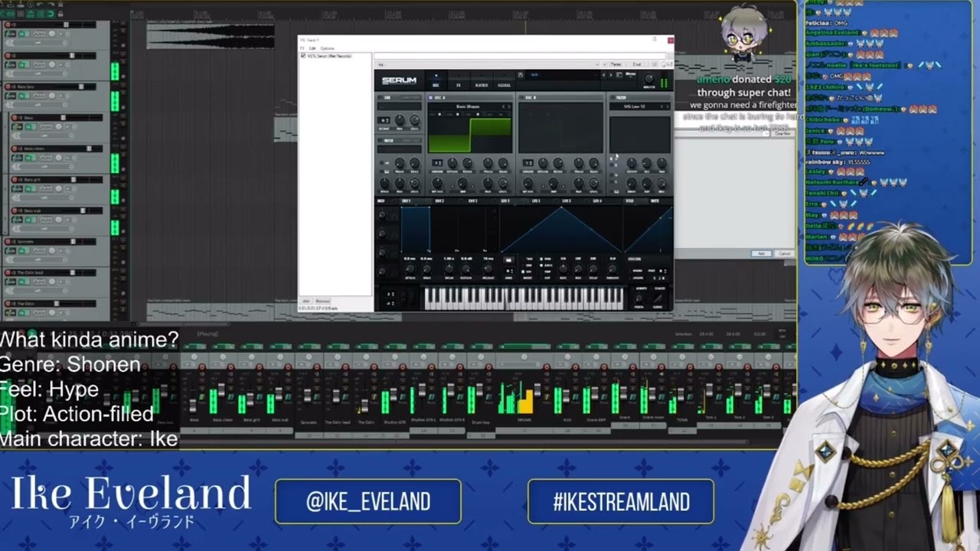The height and width of the screenshot is (551, 980).
Task: Toggle filter routing checkbox A
Action: coord(611,158)
